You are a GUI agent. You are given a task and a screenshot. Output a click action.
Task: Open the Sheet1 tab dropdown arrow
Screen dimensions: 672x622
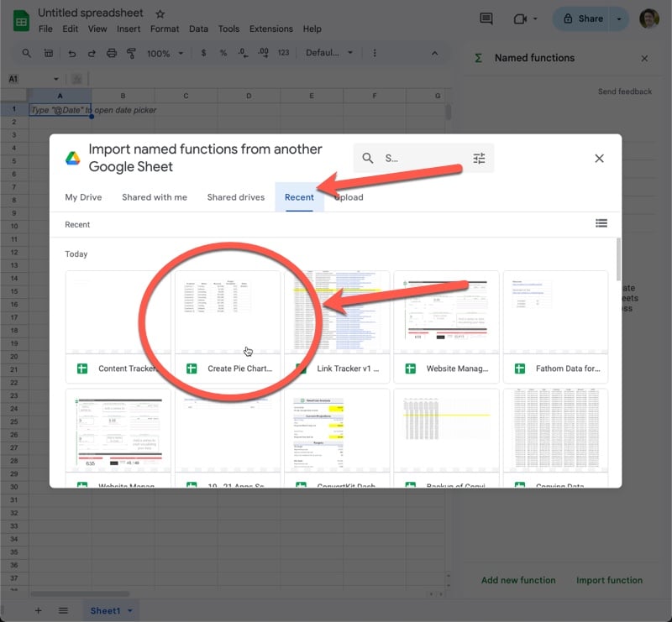tap(130, 610)
